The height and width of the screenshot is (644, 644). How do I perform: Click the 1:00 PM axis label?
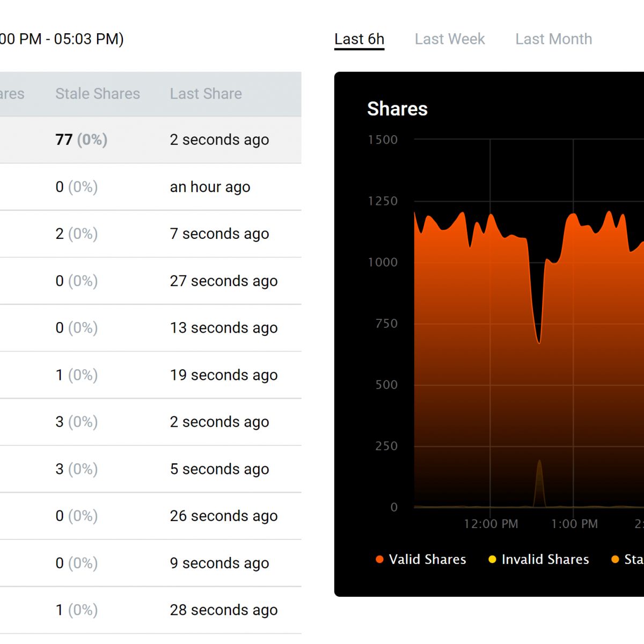tap(574, 524)
